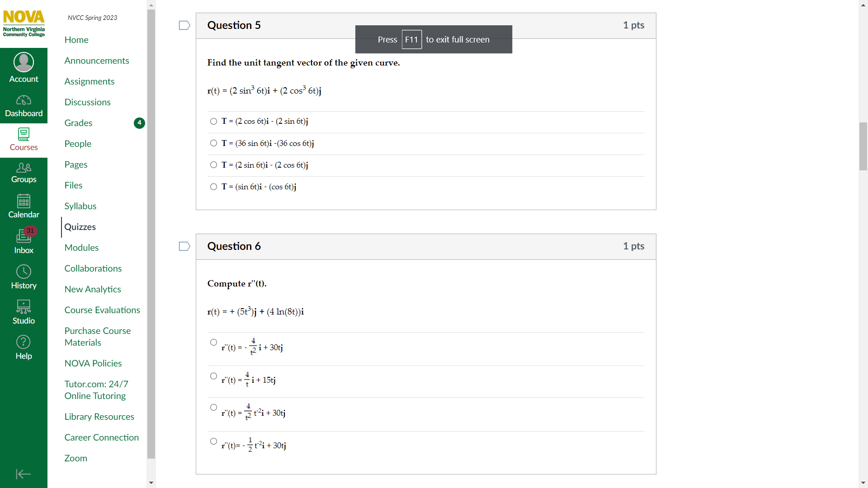Select first answer choice for Question 6
The width and height of the screenshot is (868, 488).
(213, 343)
